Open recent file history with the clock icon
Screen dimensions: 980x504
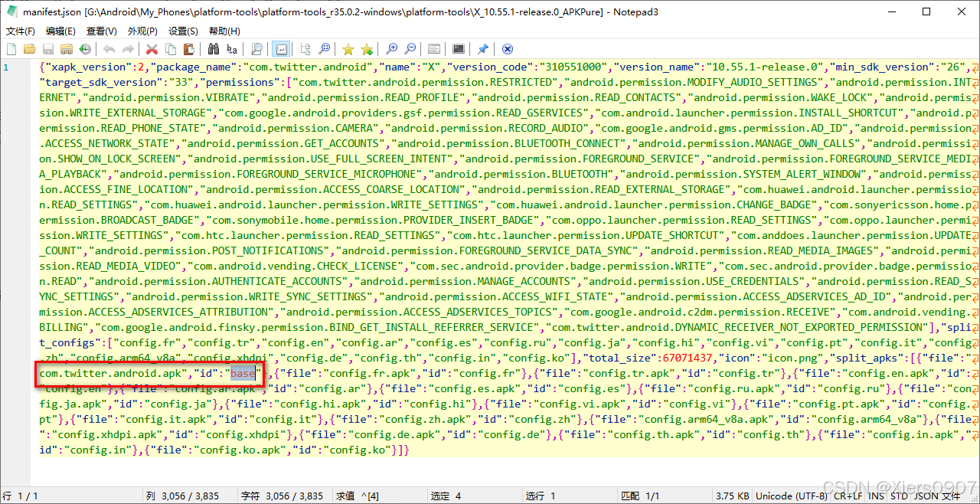pos(85,49)
